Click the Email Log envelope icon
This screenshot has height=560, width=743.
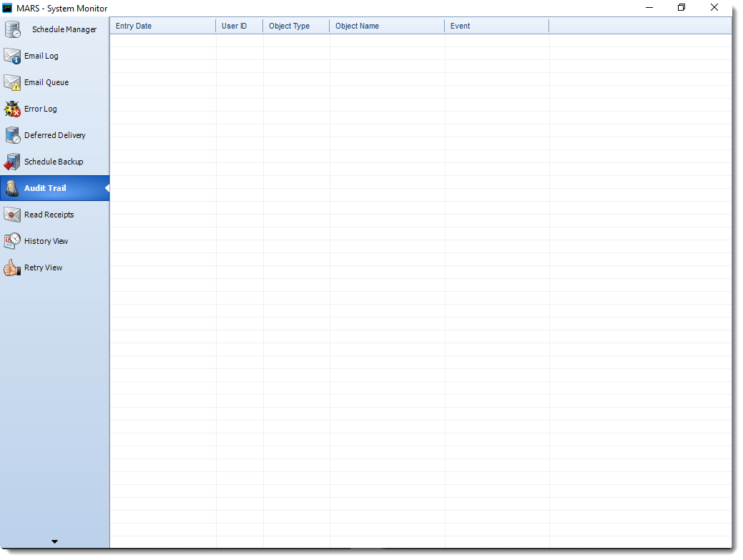[12, 56]
